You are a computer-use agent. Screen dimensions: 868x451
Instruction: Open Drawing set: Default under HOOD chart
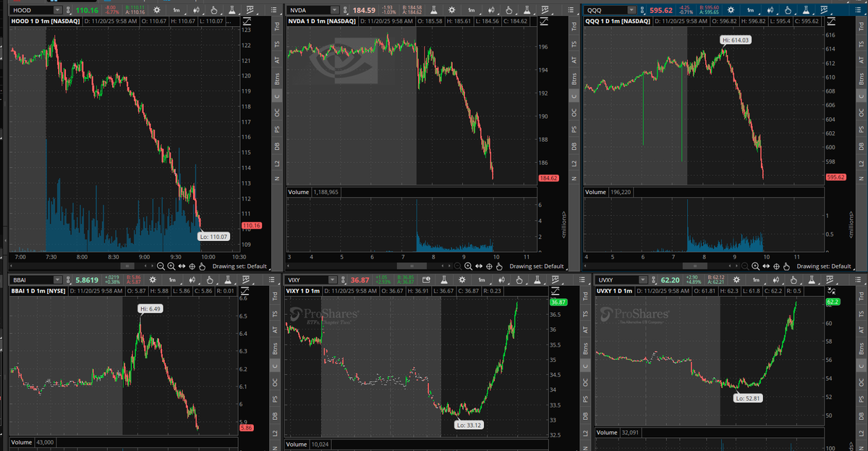point(240,266)
